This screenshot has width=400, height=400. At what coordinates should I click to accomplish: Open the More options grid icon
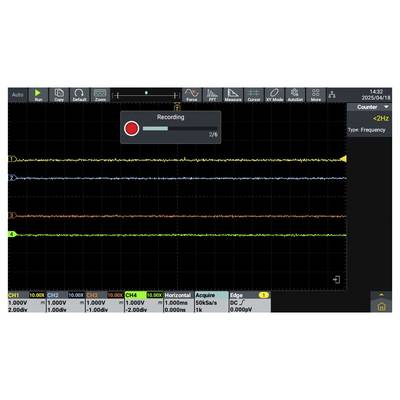coord(316,95)
